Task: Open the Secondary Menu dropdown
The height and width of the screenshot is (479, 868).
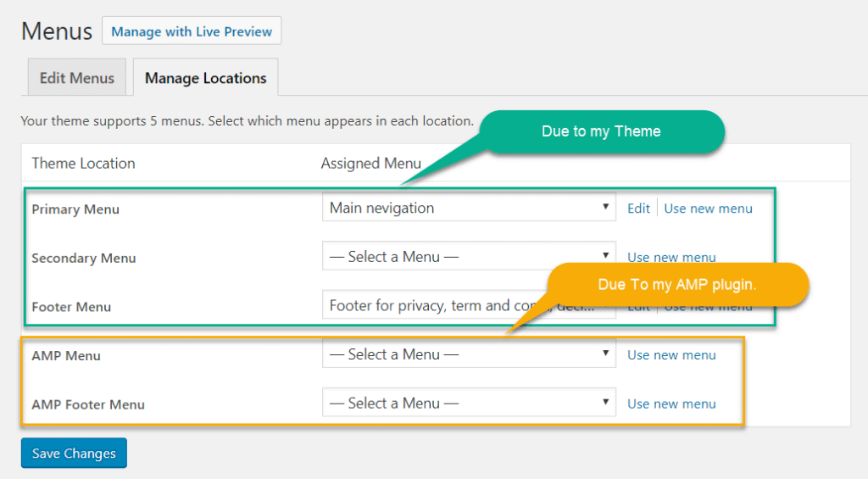Action: (x=469, y=256)
